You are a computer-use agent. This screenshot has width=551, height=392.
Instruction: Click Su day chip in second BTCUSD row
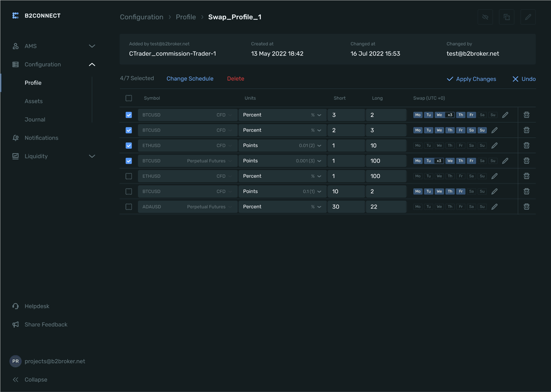pyautogui.click(x=482, y=130)
